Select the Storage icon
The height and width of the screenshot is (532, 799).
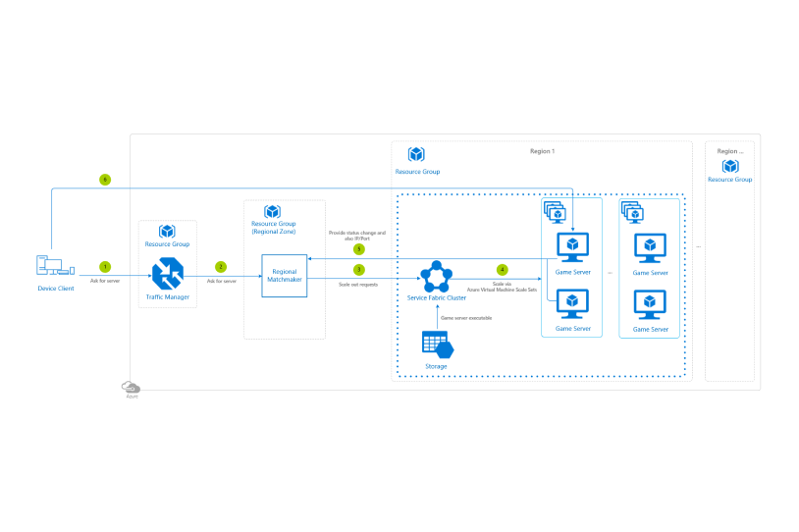[x=436, y=345]
